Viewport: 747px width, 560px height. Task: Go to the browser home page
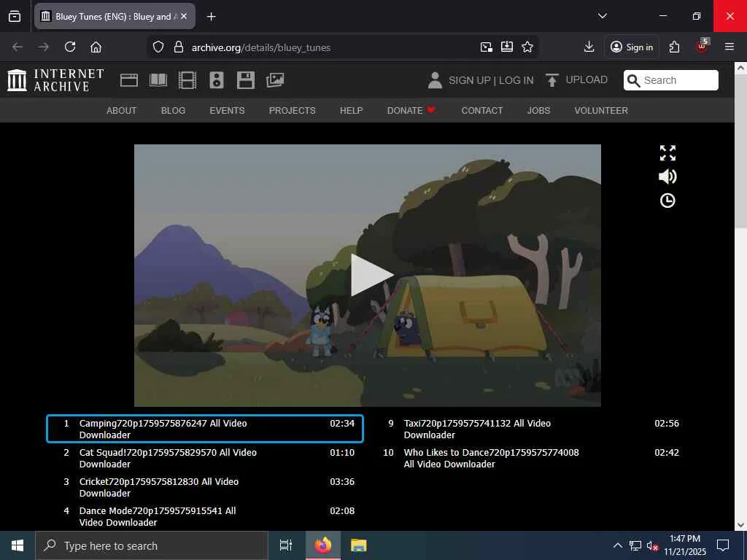pos(96,47)
